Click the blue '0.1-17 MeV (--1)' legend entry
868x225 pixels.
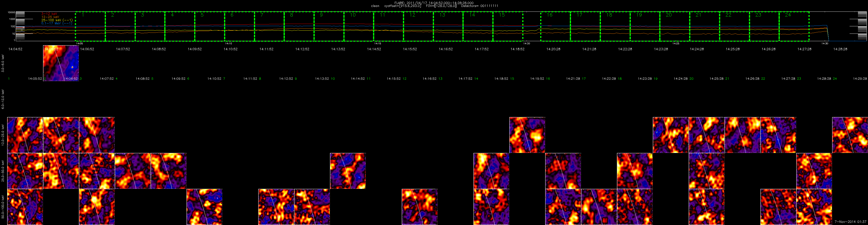pyautogui.click(x=57, y=24)
